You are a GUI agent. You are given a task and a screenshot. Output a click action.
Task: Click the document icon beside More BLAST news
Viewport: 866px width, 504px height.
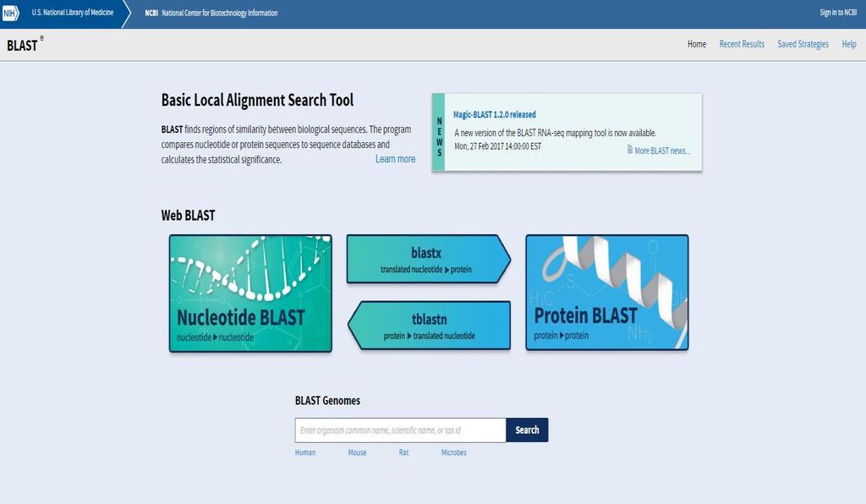click(x=629, y=149)
